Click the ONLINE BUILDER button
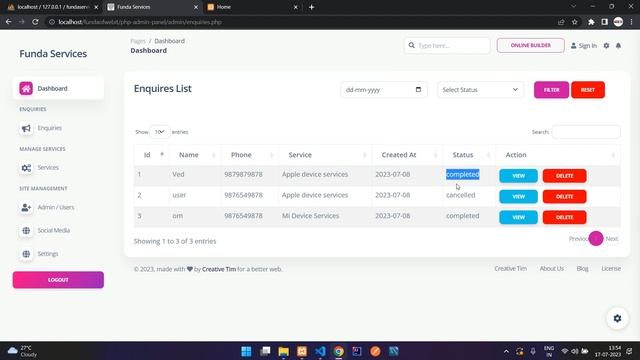The width and height of the screenshot is (640, 360). [530, 45]
